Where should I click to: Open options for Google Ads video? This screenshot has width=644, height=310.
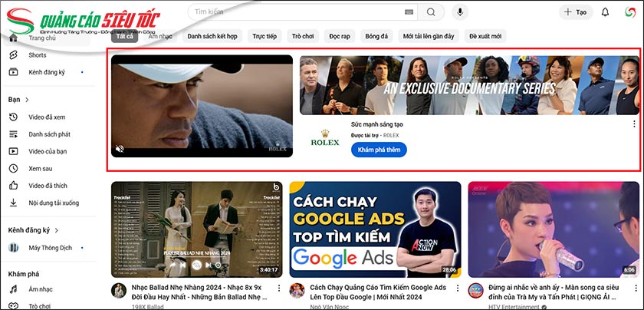pyautogui.click(x=457, y=288)
